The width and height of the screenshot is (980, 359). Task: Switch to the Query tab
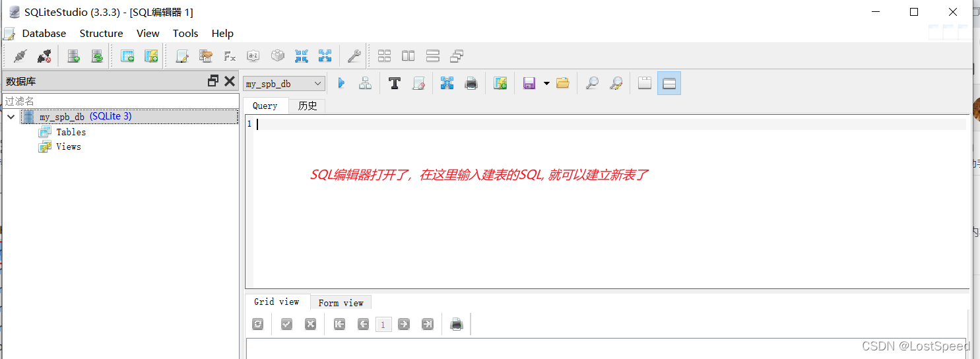pyautogui.click(x=265, y=106)
